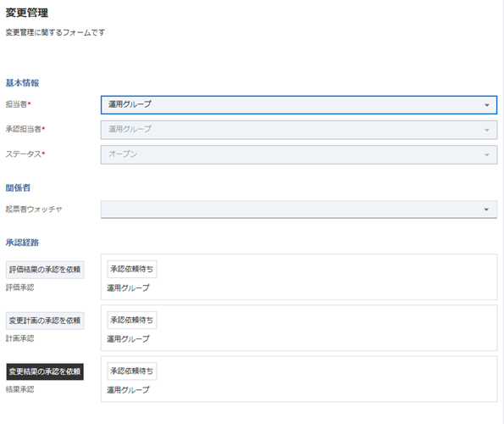
Task: Click 評価結果の承認を依頼 button
Action: coord(45,270)
